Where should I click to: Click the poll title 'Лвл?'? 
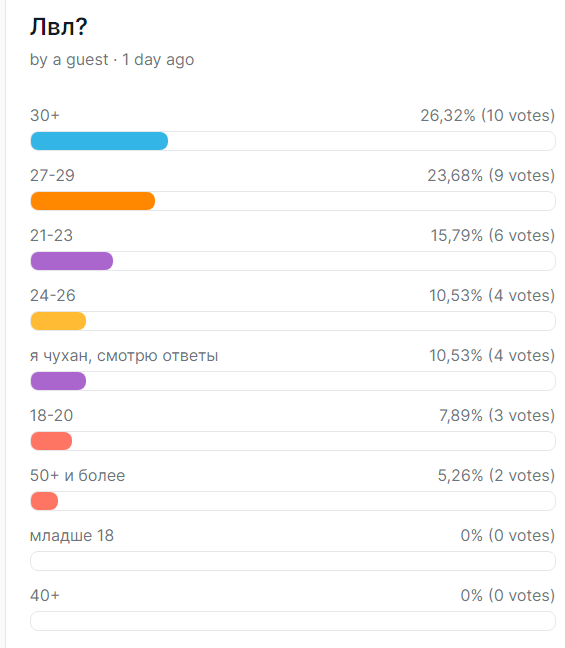point(58,27)
